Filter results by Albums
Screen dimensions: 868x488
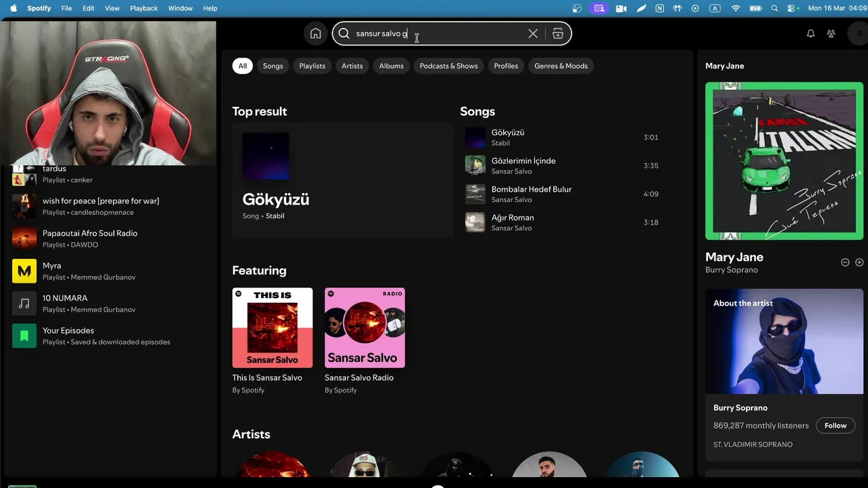point(391,66)
